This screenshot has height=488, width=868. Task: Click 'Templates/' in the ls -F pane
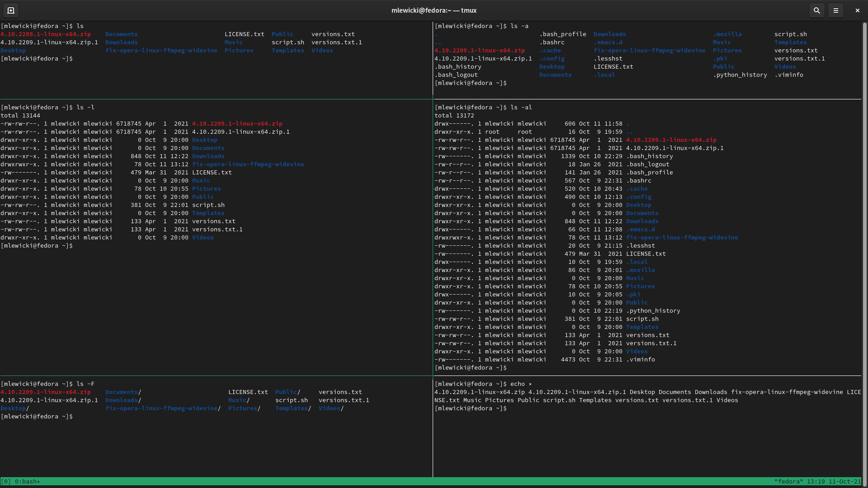(x=293, y=408)
